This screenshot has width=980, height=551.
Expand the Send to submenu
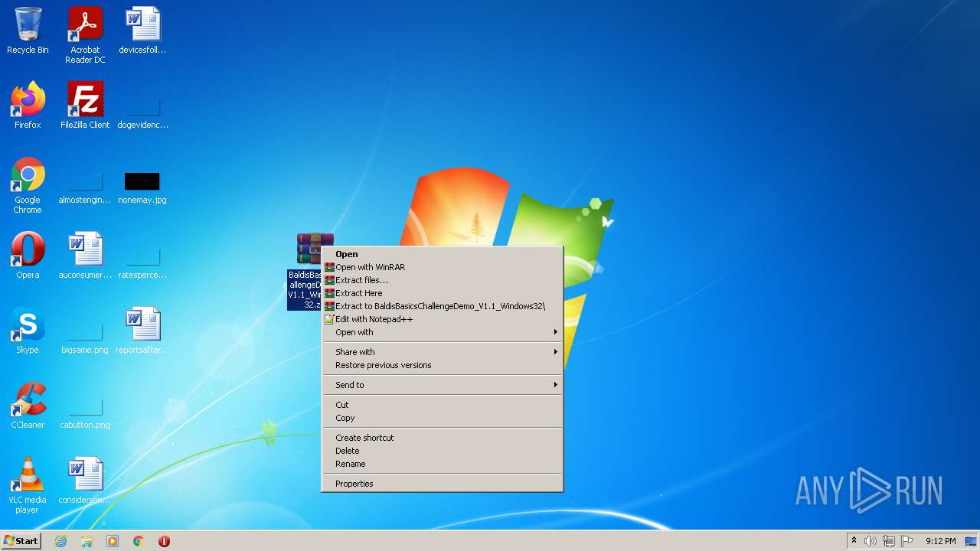pos(443,385)
